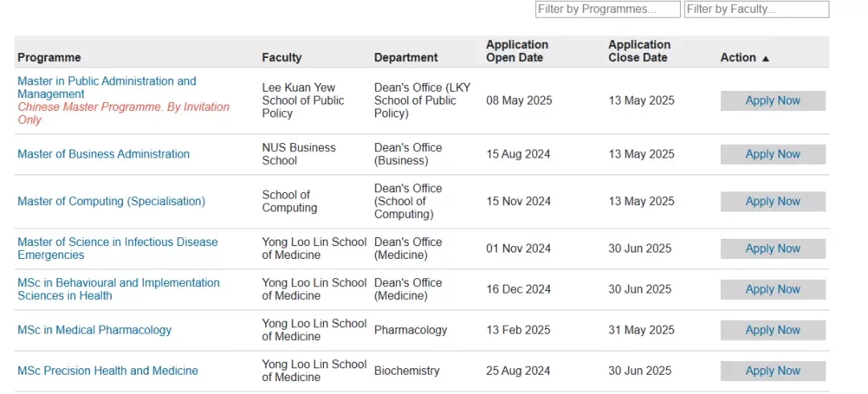Screen dimensions: 868x394
Task: Apply Now for Master of Business Administration
Action: 773,154
